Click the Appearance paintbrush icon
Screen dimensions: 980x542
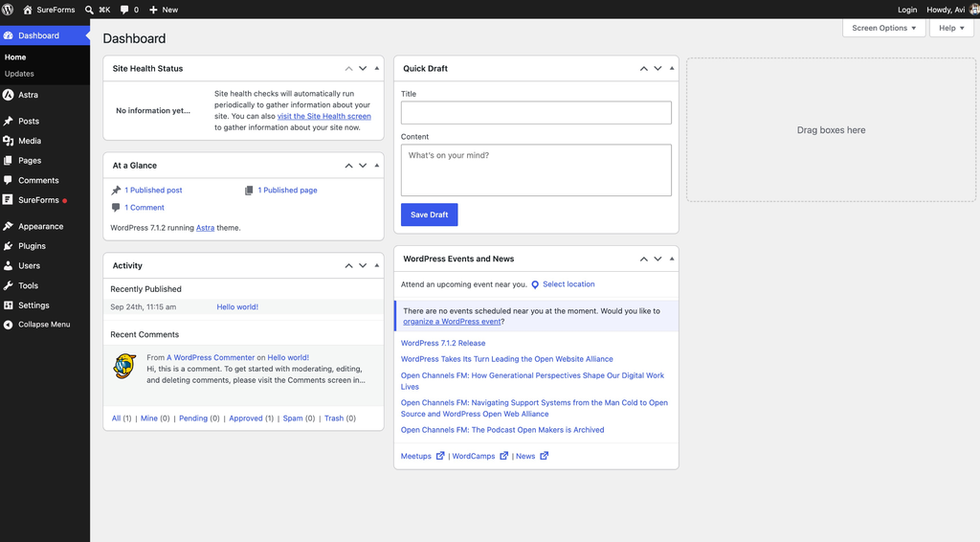[x=8, y=226]
